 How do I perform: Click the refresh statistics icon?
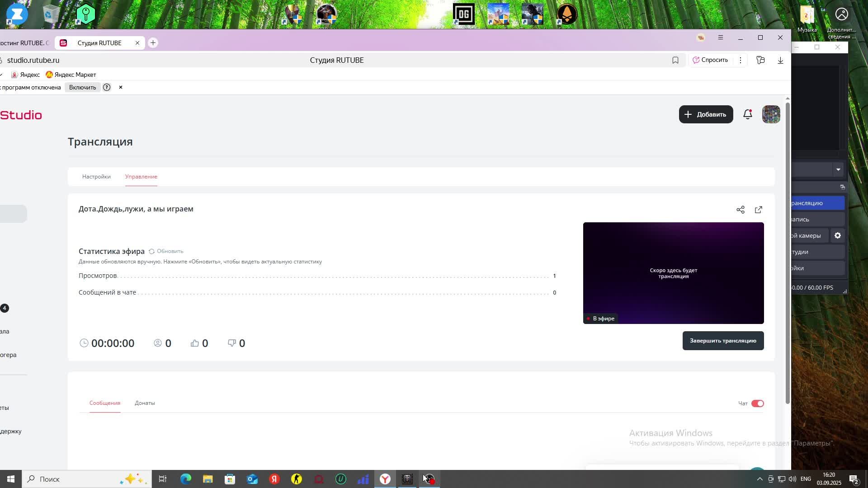point(152,251)
